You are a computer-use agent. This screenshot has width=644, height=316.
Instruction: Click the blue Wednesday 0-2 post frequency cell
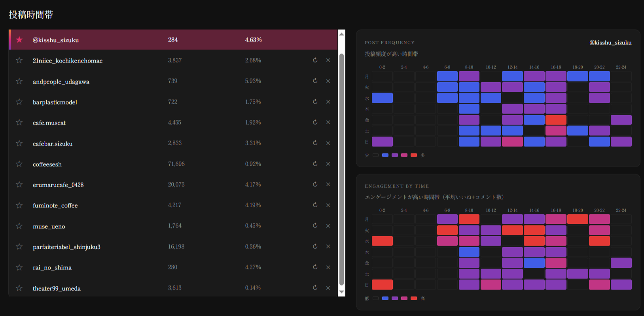coord(382,98)
